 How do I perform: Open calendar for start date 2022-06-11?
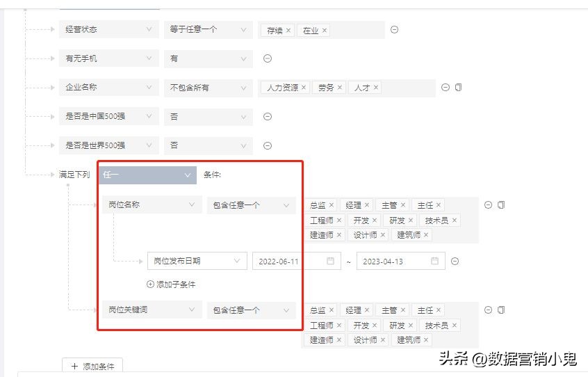click(x=330, y=261)
